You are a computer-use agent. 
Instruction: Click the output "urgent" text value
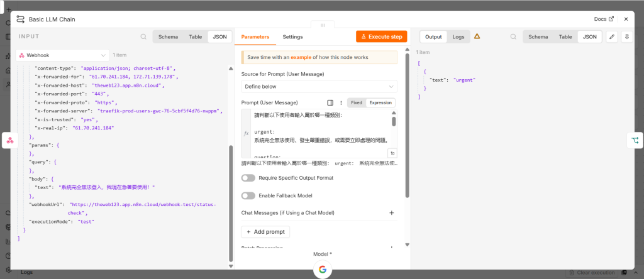464,80
